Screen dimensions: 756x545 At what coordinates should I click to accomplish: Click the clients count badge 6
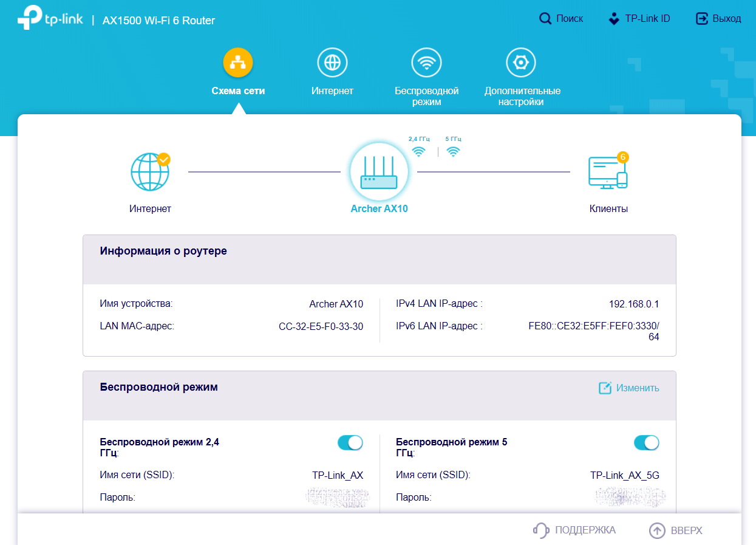click(622, 157)
